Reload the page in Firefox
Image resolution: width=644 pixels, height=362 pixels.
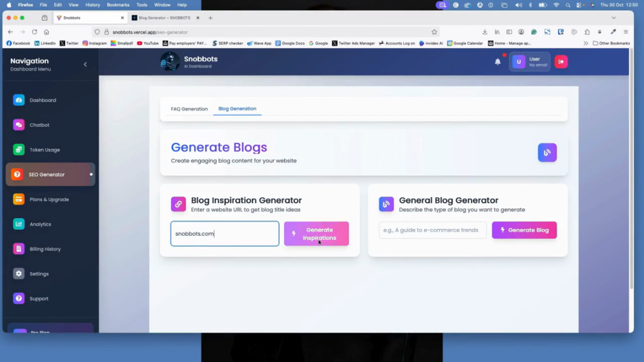[34, 32]
